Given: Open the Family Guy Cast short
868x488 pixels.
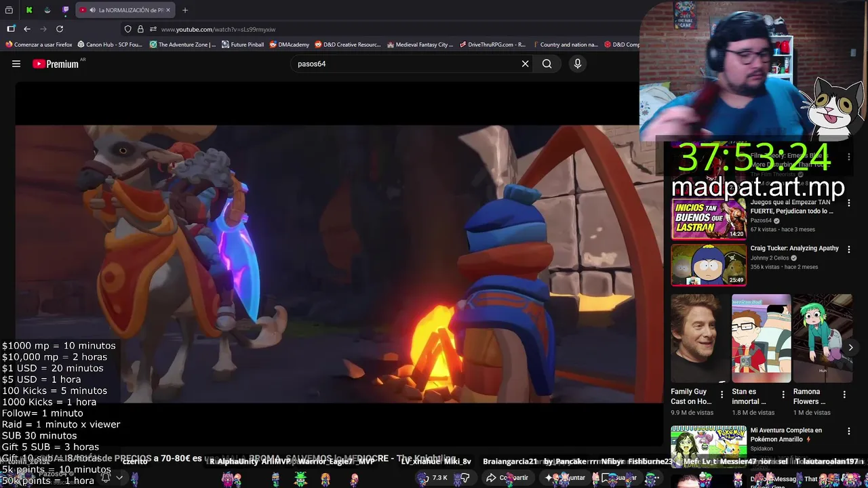Looking at the screenshot, I should [697, 338].
